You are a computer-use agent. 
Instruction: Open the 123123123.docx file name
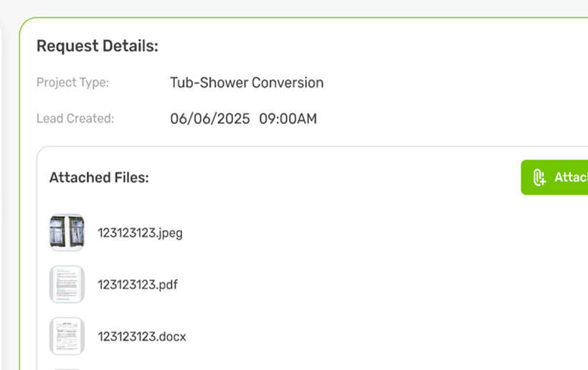click(142, 336)
